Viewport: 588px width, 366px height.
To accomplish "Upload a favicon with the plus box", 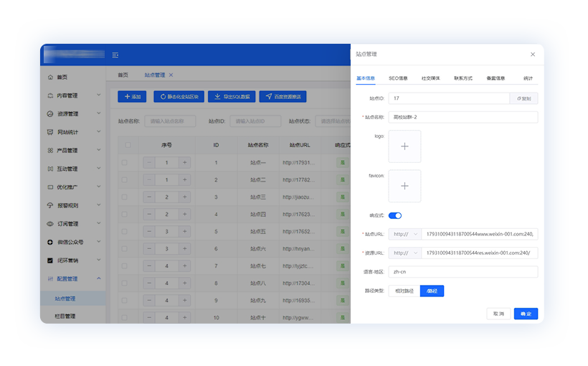I will 404,186.
